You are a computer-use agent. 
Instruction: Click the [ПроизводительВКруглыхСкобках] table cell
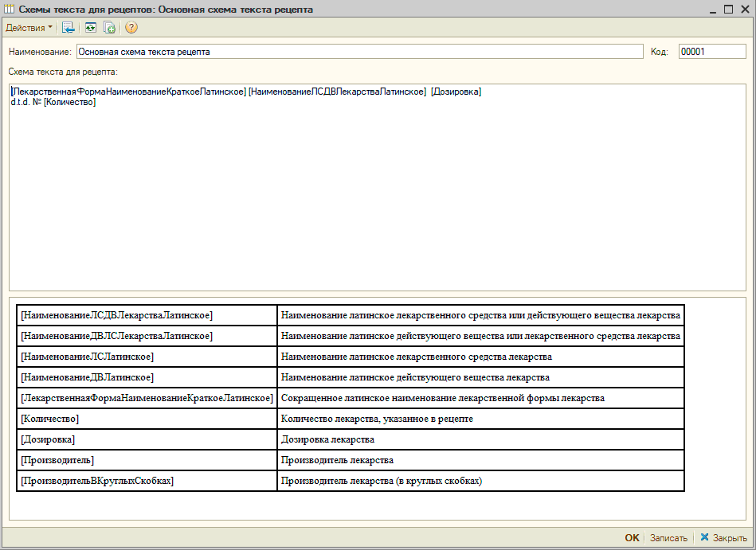(147, 481)
